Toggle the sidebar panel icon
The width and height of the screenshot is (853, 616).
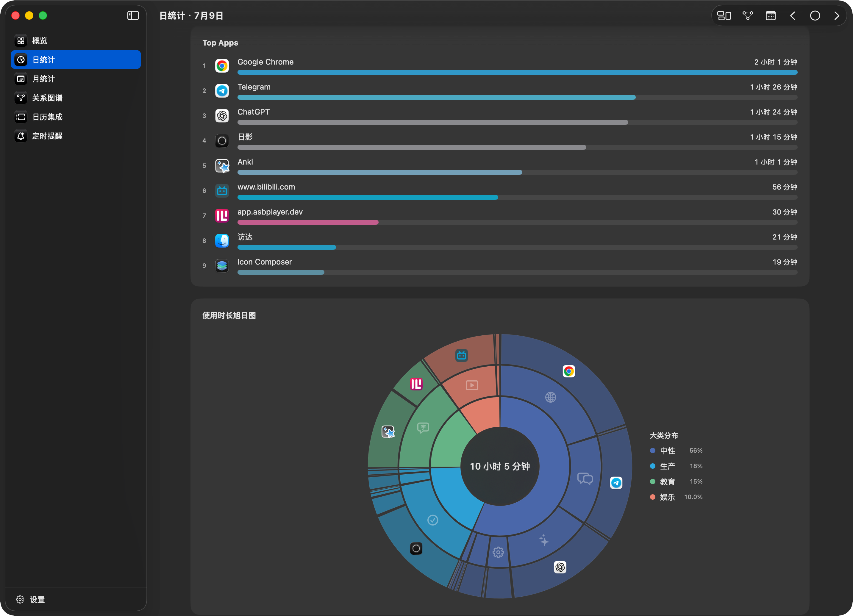(x=133, y=15)
